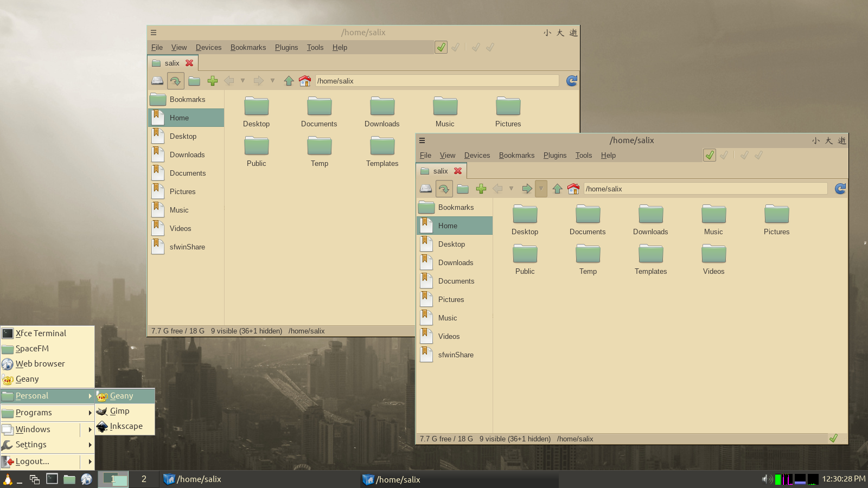Close salix tab in back window
This screenshot has width=868, height=488.
click(189, 63)
